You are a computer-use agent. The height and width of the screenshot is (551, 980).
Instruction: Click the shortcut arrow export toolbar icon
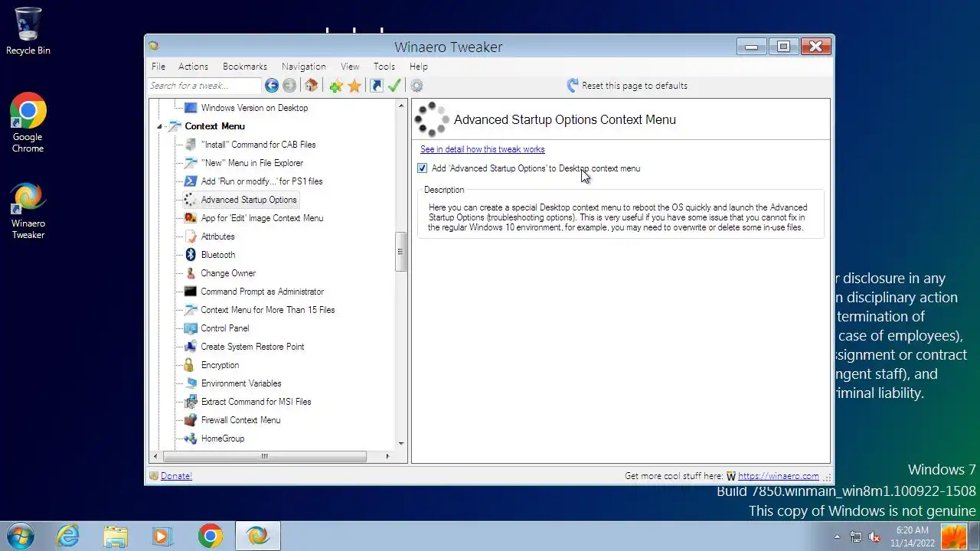click(377, 86)
